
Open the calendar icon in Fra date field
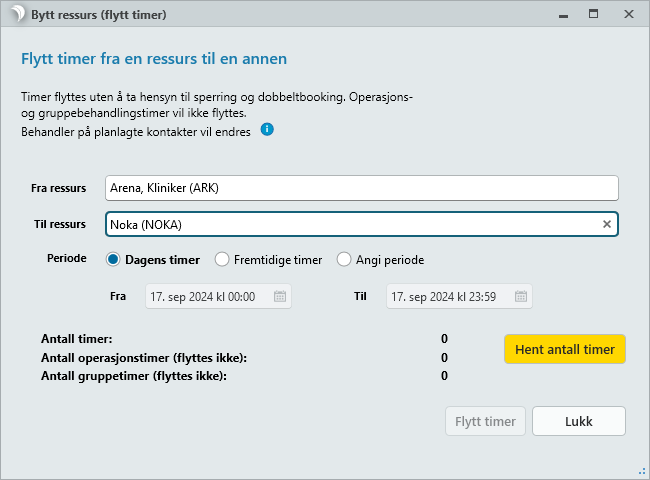[280, 296]
